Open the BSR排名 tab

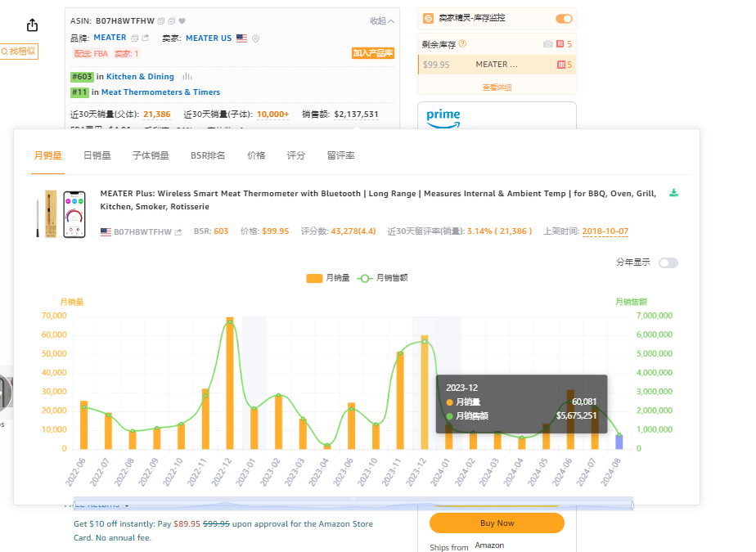click(x=208, y=155)
